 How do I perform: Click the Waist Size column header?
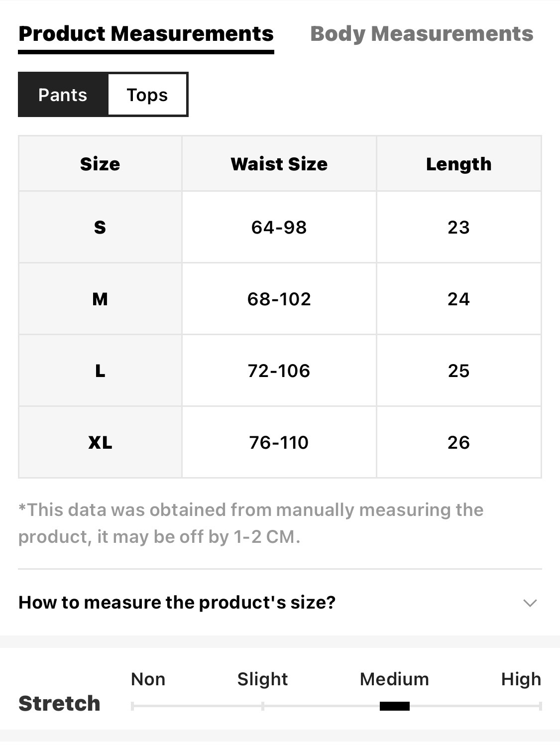click(x=279, y=164)
